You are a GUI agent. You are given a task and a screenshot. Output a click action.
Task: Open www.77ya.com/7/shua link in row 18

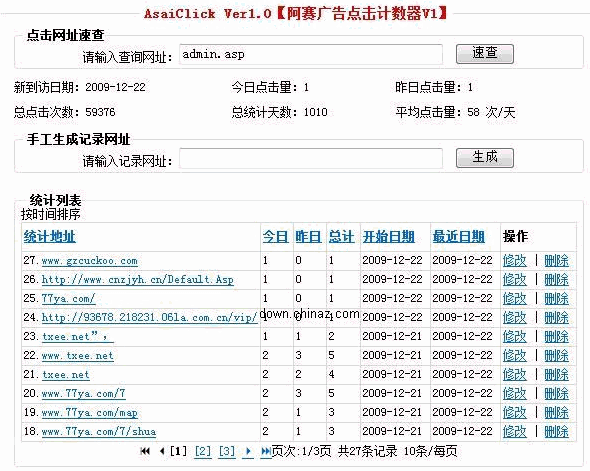pyautogui.click(x=99, y=431)
